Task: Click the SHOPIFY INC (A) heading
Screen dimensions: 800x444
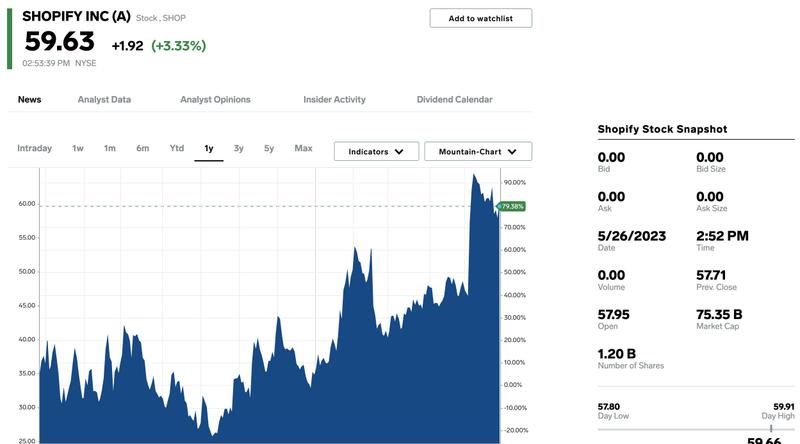Action: click(x=77, y=16)
